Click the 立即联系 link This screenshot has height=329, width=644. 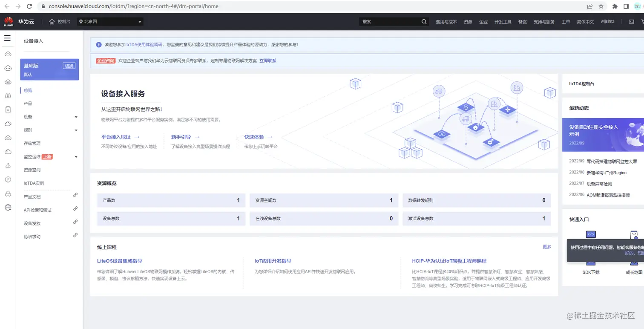268,61
